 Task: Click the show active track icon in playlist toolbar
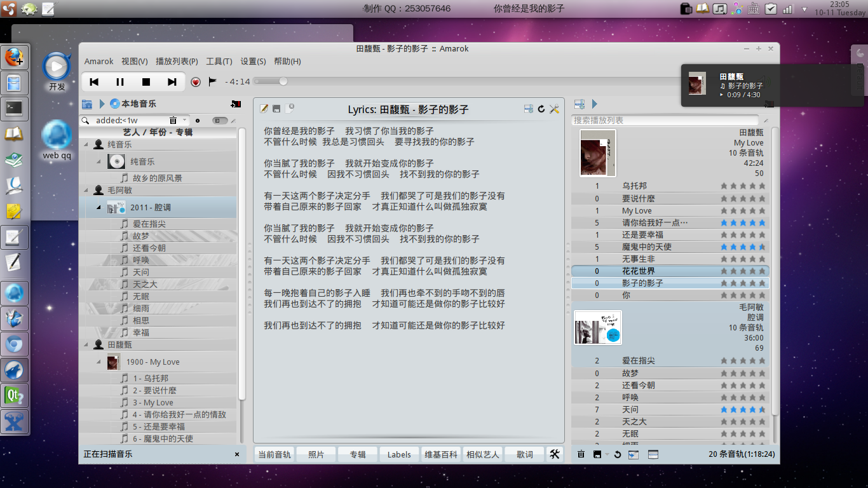[634, 454]
